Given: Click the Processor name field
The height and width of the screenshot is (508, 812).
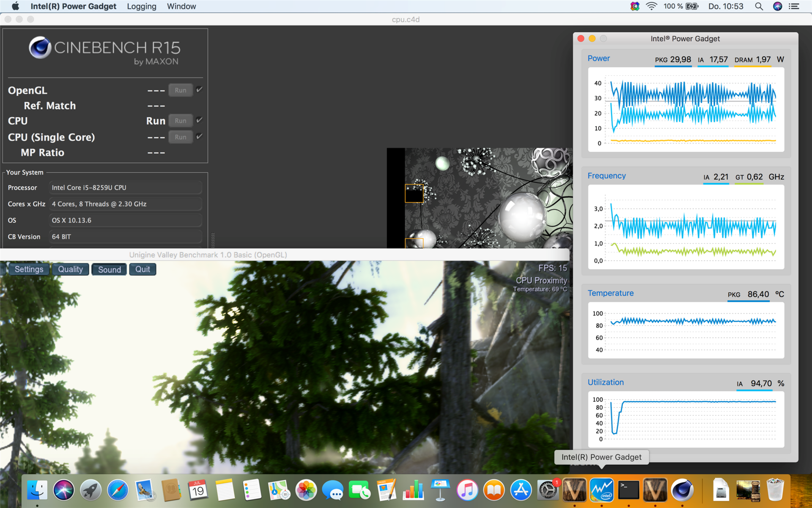Looking at the screenshot, I should pos(126,188).
